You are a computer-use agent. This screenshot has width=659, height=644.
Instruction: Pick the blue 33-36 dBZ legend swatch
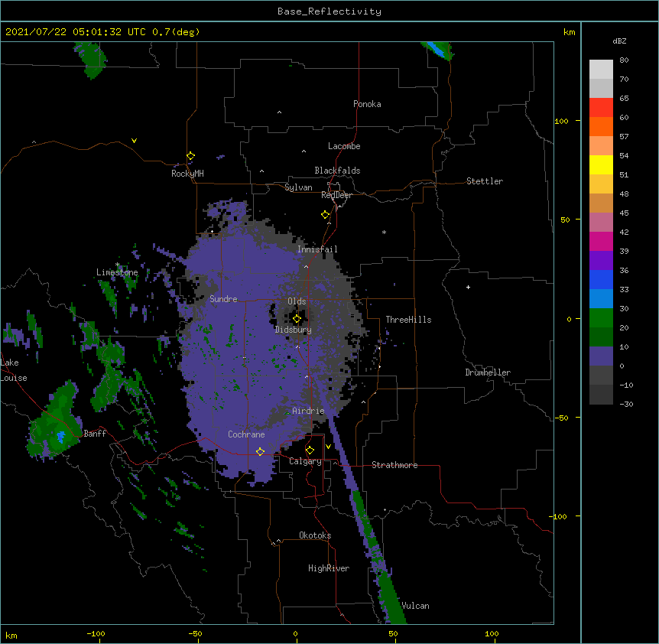601,279
